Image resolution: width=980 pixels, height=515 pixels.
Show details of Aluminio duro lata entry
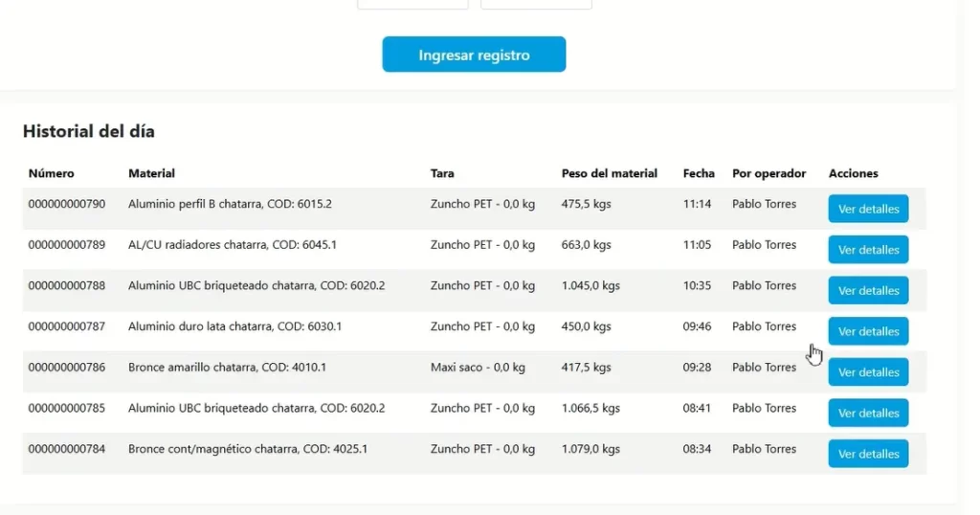(x=868, y=331)
